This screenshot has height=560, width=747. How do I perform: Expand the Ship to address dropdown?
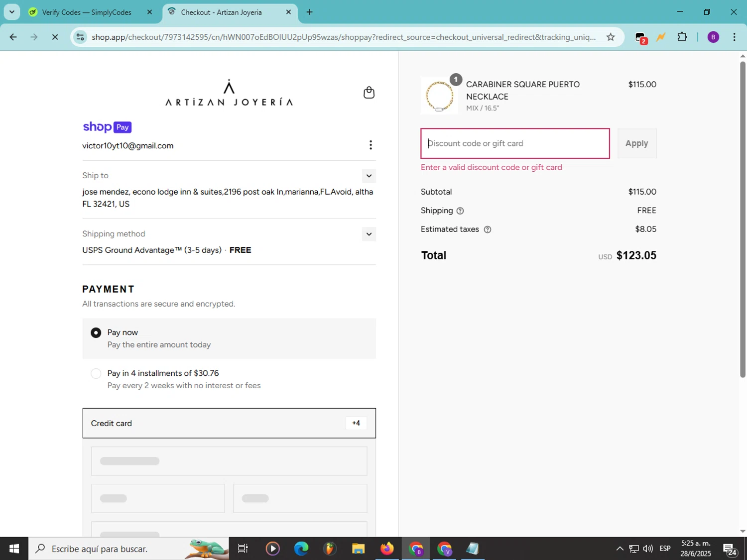[369, 176]
